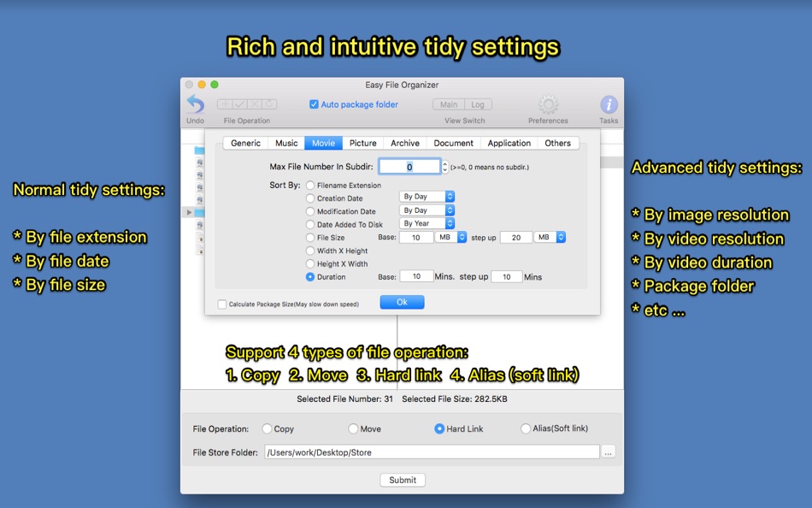Image resolution: width=812 pixels, height=508 pixels.
Task: Select Height X Width sort option
Action: 309,264
